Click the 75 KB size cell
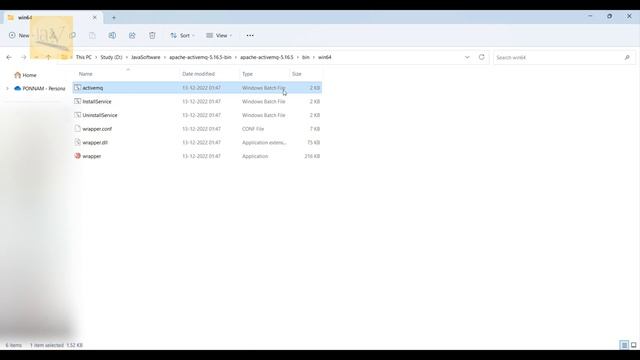Image resolution: width=640 pixels, height=360 pixels. pos(314,142)
